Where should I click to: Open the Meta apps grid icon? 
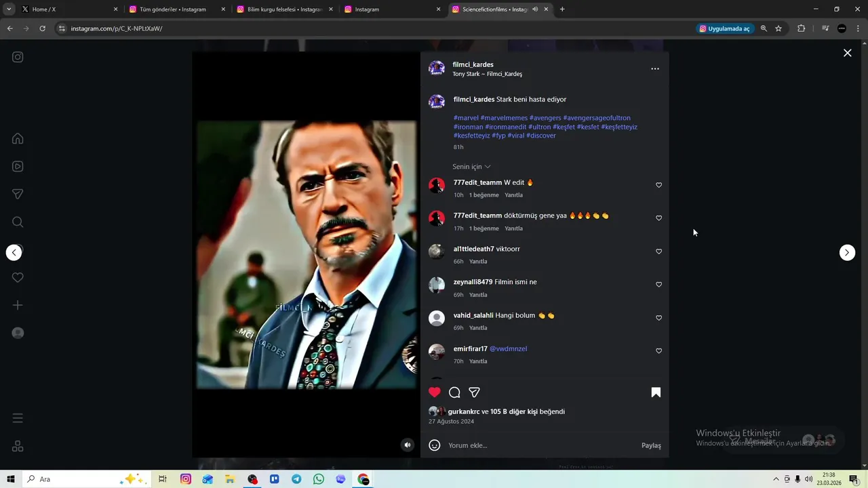[x=18, y=446]
